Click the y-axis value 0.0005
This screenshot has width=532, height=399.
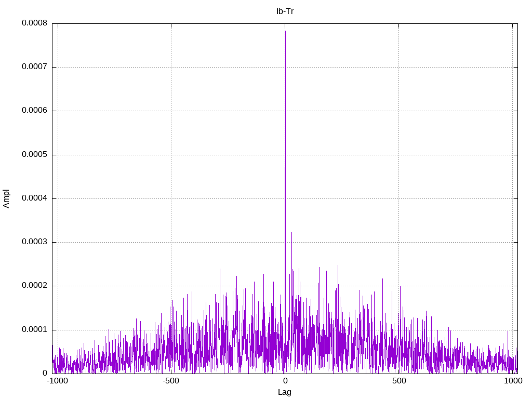pos(34,155)
